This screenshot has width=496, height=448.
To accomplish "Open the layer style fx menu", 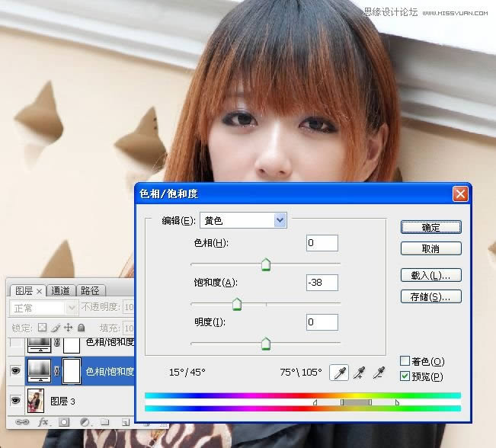I will point(43,421).
